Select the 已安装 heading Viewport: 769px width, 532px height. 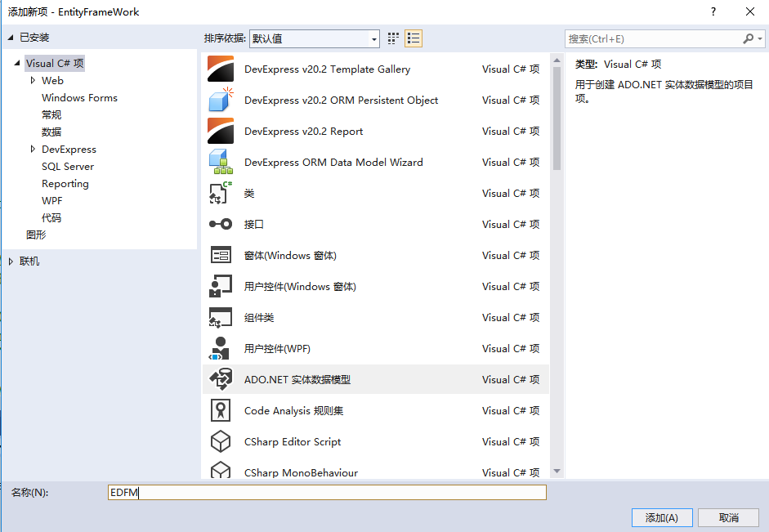click(x=34, y=38)
